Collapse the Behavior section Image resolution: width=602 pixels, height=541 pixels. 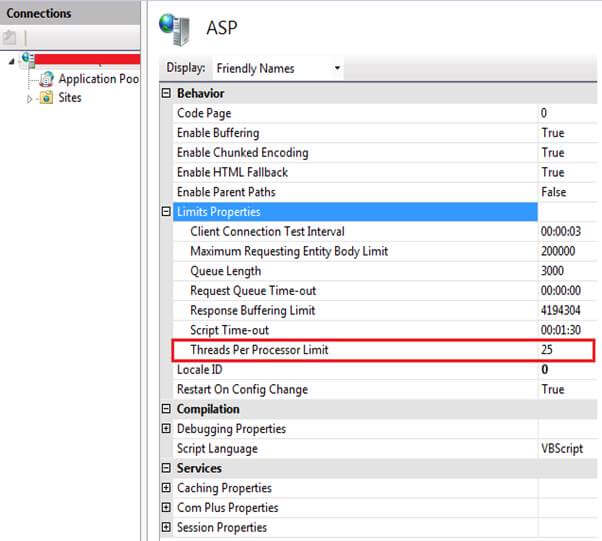(166, 93)
